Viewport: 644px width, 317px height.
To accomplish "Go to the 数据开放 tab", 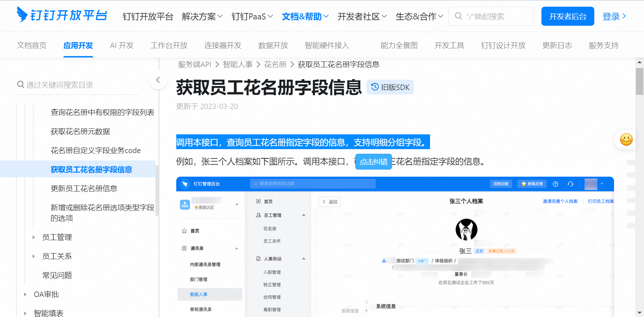I will [x=273, y=45].
